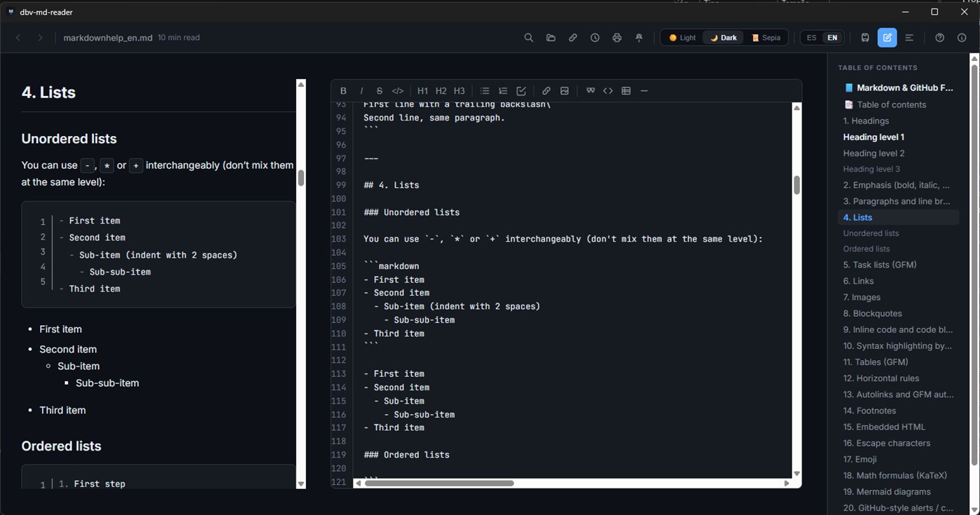Click the printer icon

[617, 38]
